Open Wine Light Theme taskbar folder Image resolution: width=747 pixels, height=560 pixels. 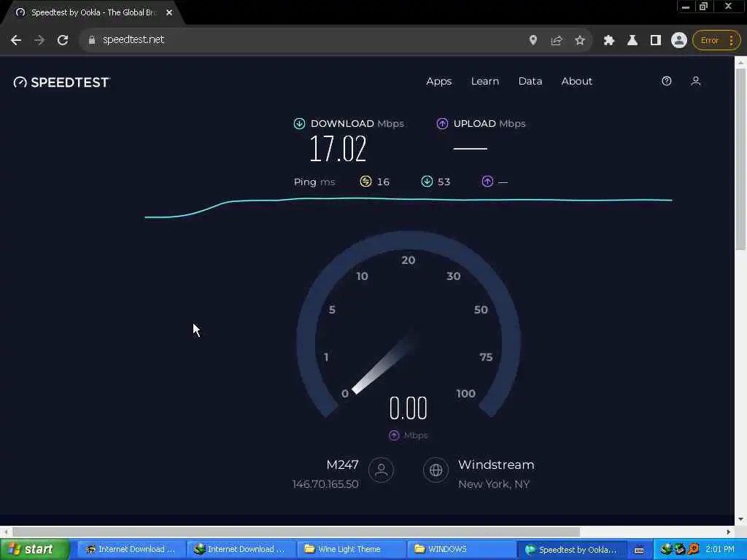352,550
